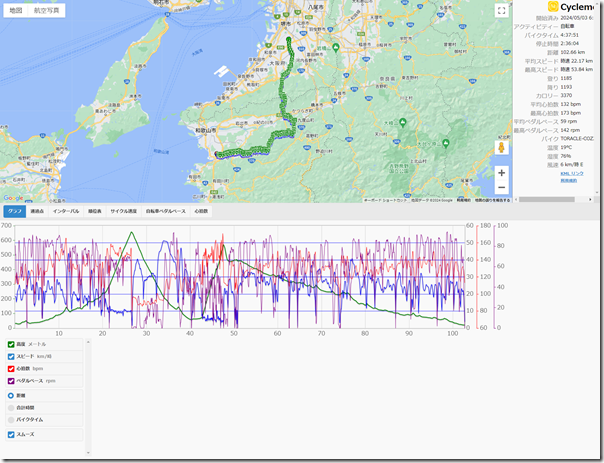Open the second tab next to グラフ
This screenshot has width=604, height=463.
(37, 211)
